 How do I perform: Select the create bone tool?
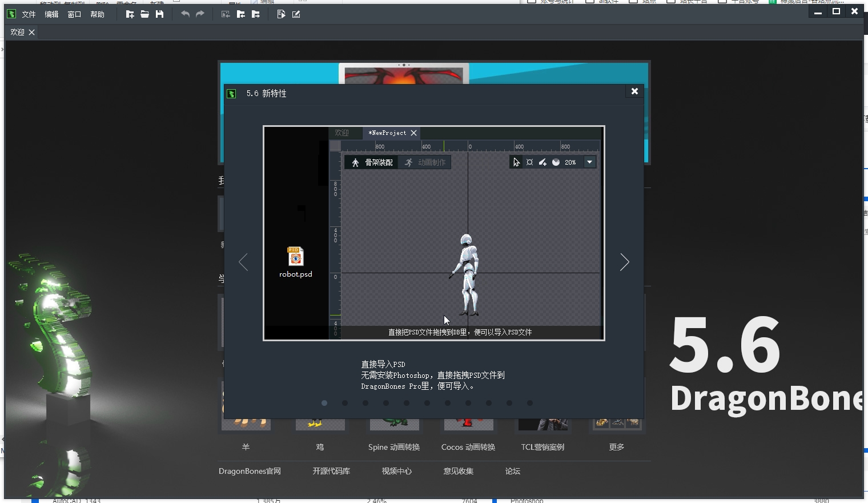tap(542, 162)
